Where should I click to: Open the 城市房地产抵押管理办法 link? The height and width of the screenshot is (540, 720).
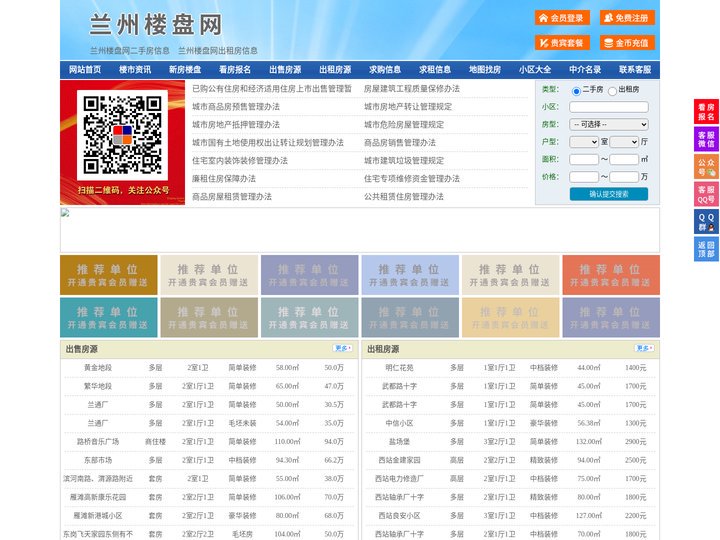point(236,124)
